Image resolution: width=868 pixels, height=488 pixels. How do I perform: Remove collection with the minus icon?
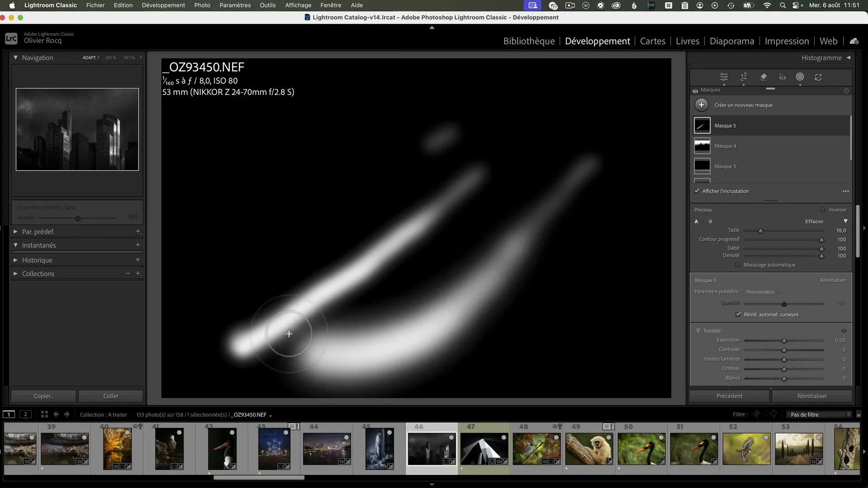coord(128,273)
